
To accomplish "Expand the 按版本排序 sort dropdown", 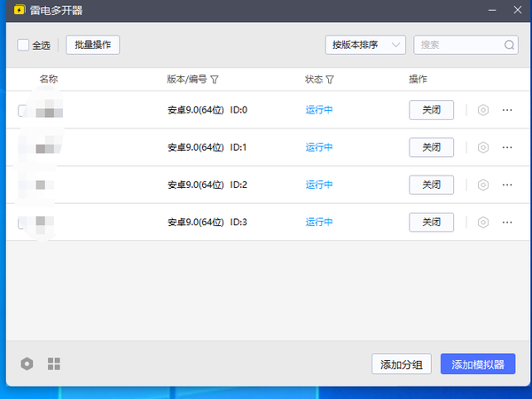I will click(x=365, y=45).
